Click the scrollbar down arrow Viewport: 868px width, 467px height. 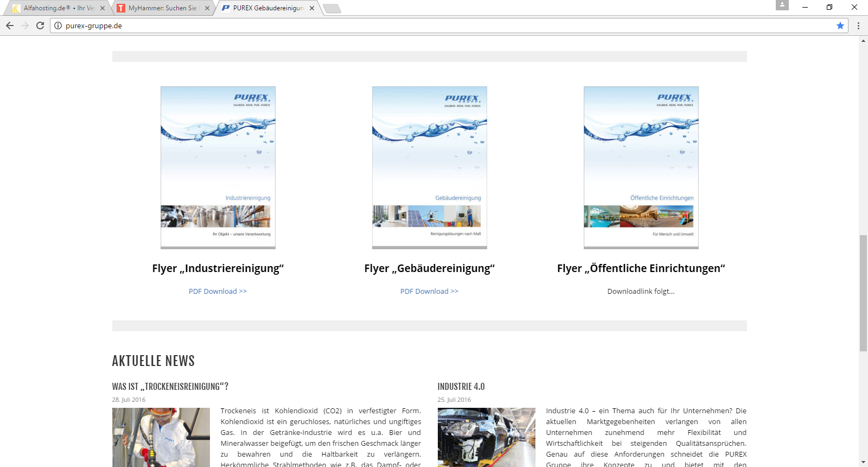pos(863,462)
